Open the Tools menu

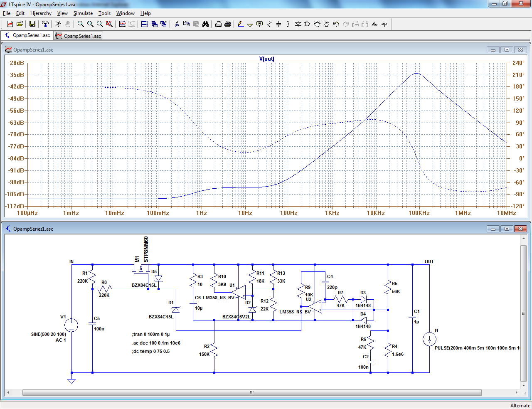click(x=104, y=13)
